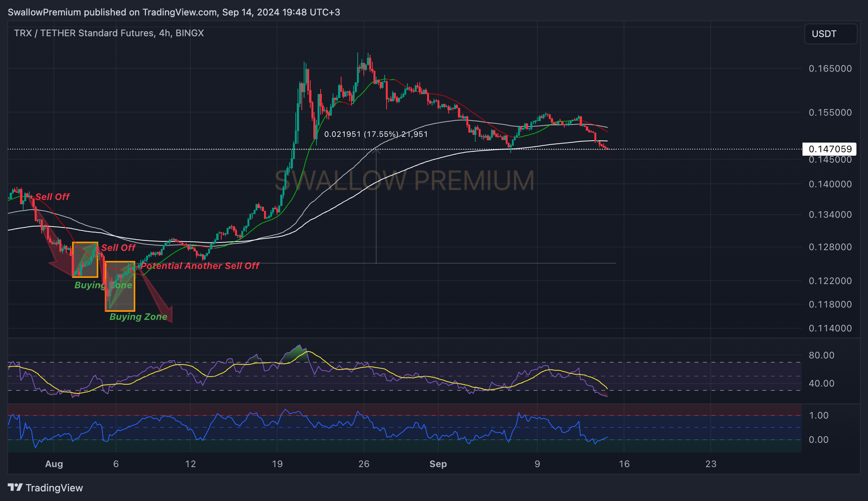Click the 26 date label on time axis

364,464
